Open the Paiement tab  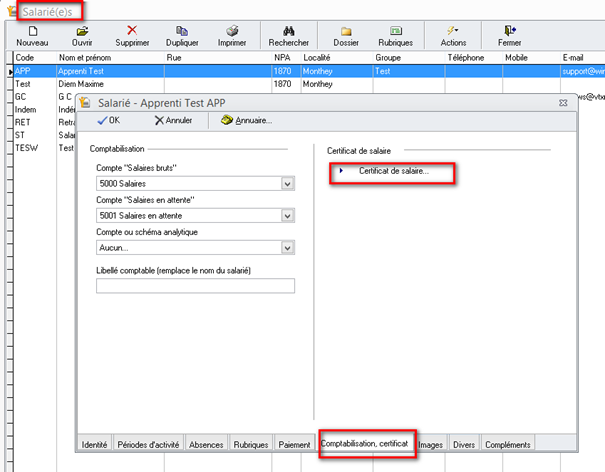295,443
